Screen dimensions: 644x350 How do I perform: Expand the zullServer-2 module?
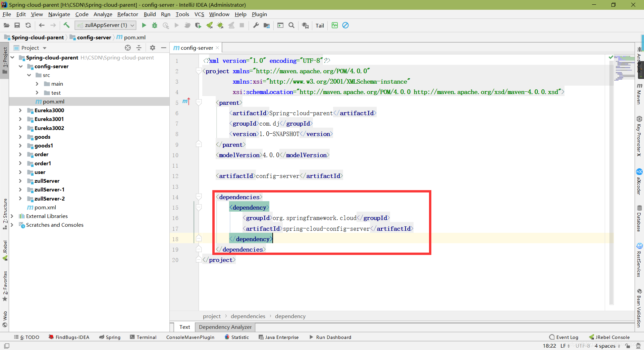20,199
